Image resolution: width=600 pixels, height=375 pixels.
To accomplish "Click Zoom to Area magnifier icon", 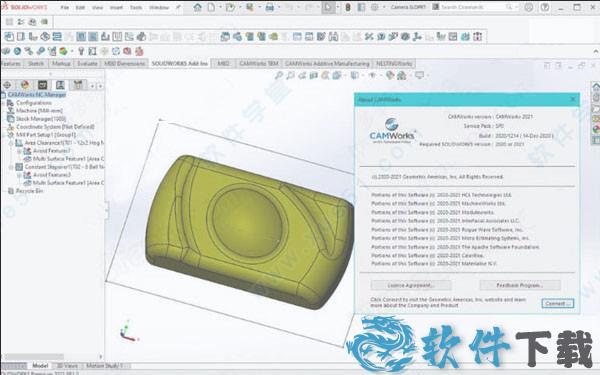I will pyautogui.click(x=290, y=75).
